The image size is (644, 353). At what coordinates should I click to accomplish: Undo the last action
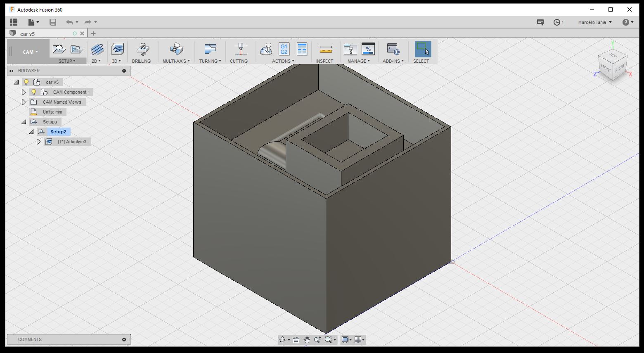point(69,22)
